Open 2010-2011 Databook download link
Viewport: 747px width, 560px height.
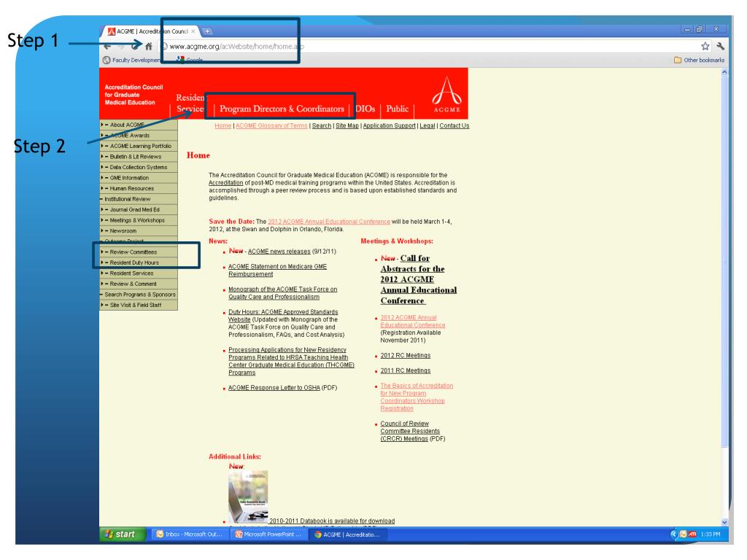[332, 521]
